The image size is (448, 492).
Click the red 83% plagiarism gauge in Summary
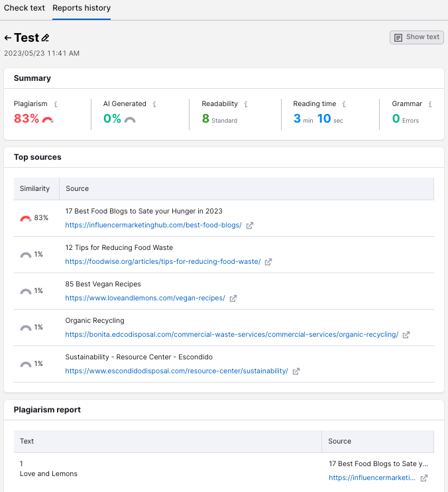48,120
